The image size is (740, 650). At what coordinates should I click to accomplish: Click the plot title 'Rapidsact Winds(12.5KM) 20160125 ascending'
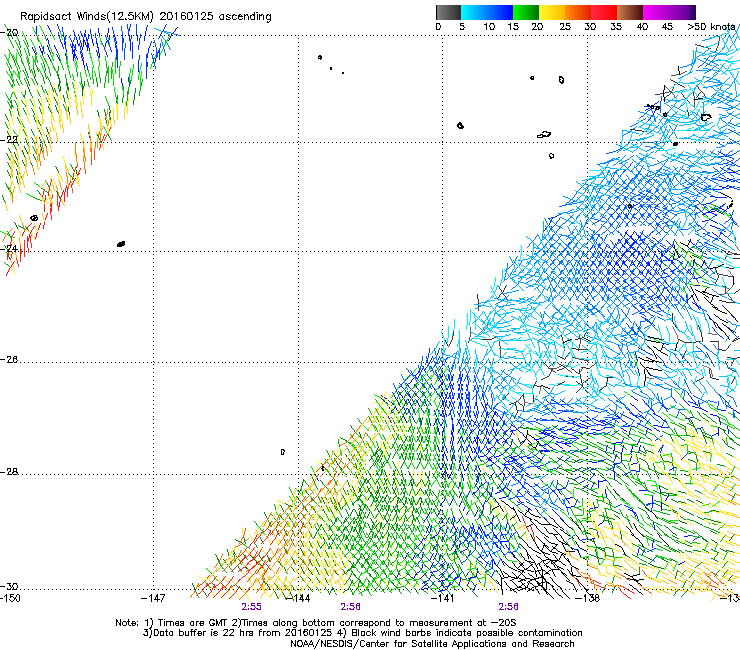pyautogui.click(x=146, y=17)
